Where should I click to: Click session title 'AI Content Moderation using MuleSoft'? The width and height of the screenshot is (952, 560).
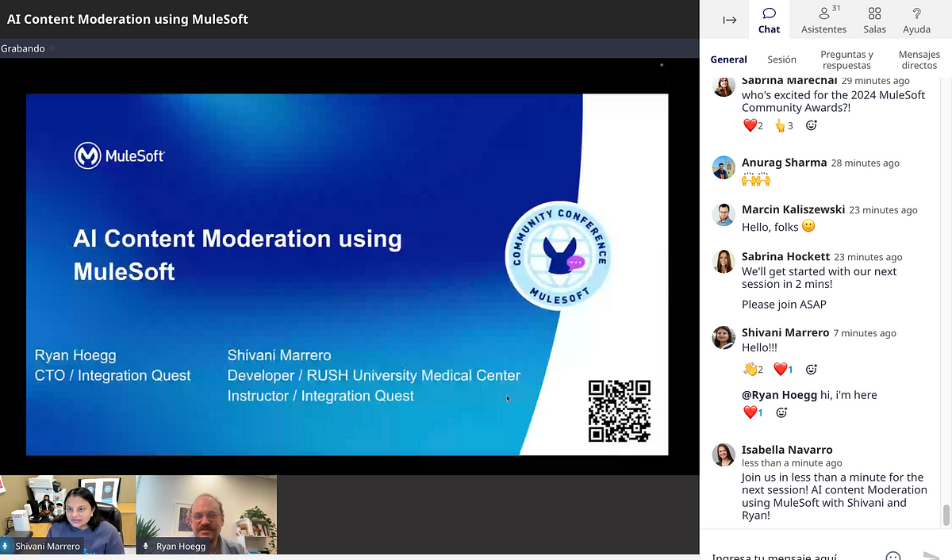(128, 19)
